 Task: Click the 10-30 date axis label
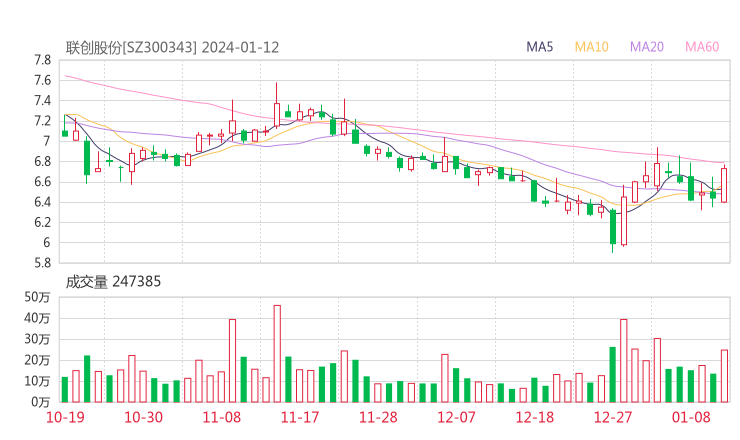coord(143,417)
